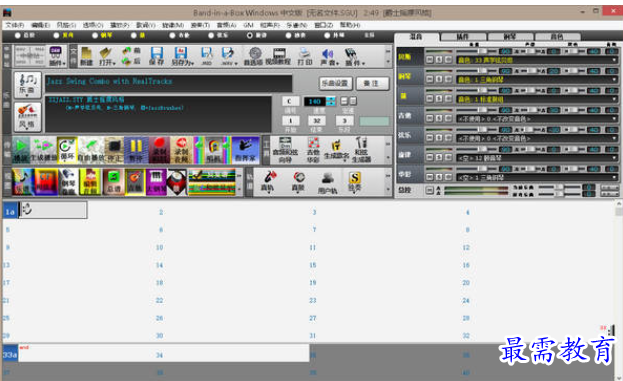623x381 pixels.
Task: Click the 用户轨 UserTracks icon
Action: click(327, 182)
